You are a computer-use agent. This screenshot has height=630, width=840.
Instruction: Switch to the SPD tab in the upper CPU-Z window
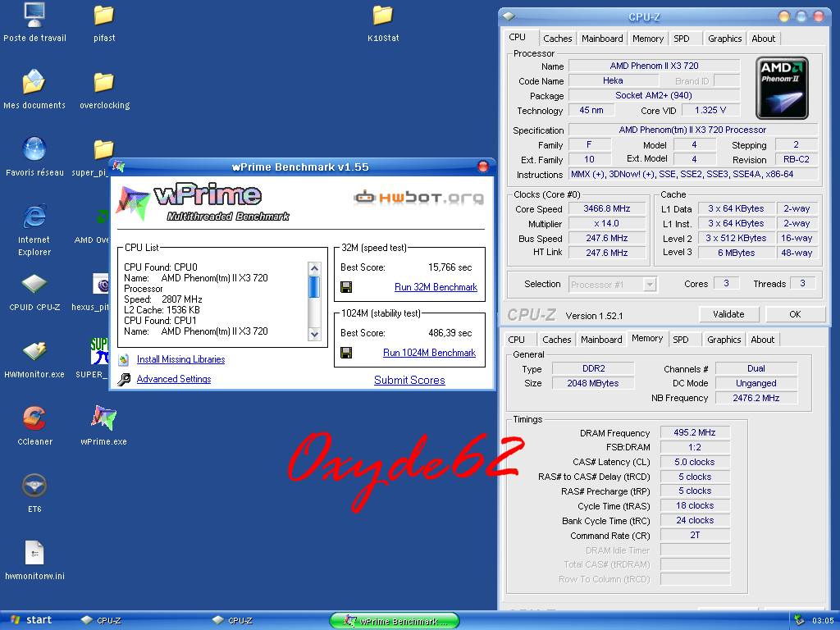[682, 39]
